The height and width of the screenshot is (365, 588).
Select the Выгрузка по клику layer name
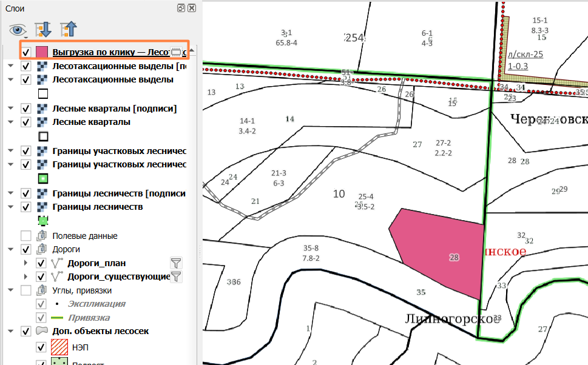[112, 52]
